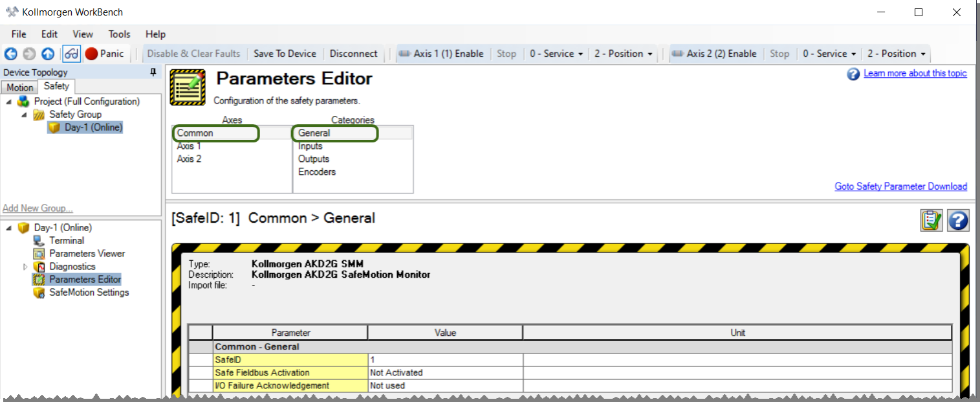Screen dimensions: 980x402
Task: Expand the Diagnostics node
Action: 25,267
